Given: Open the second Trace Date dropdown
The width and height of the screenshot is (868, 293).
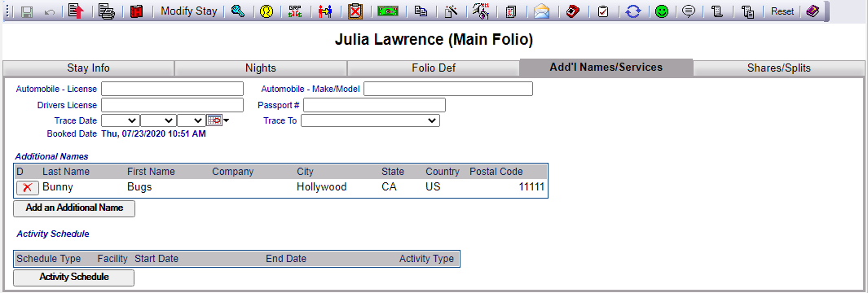Looking at the screenshot, I should (158, 120).
